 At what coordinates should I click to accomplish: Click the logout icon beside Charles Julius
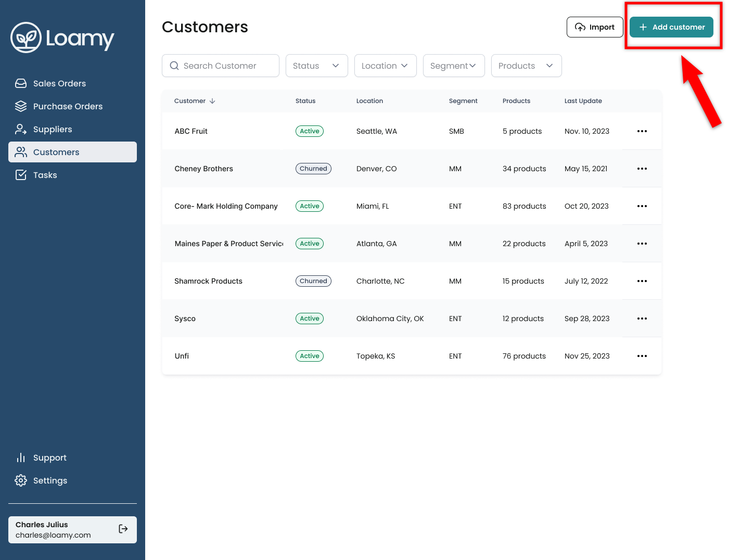123,529
